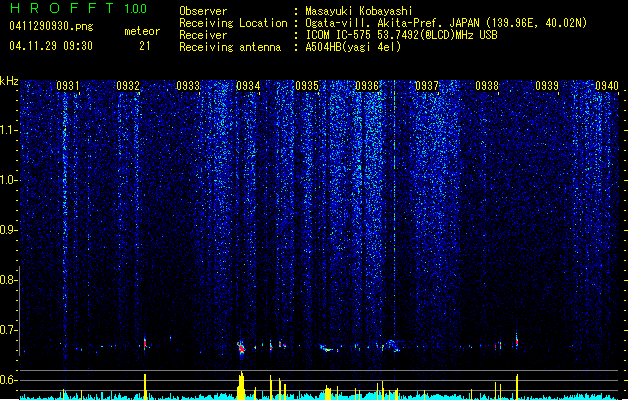
Task: Click the 0.7 kHz axis tick label
Action: click(x=7, y=330)
